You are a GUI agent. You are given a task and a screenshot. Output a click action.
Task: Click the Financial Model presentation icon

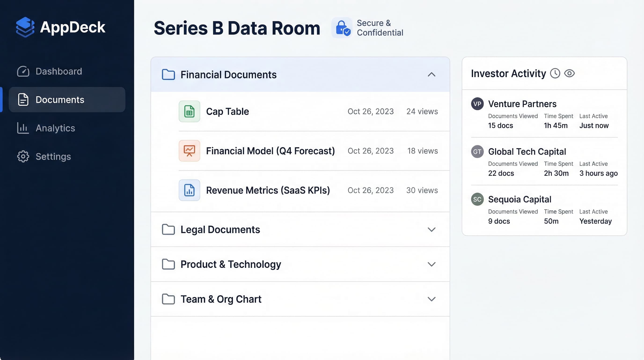[x=189, y=151]
